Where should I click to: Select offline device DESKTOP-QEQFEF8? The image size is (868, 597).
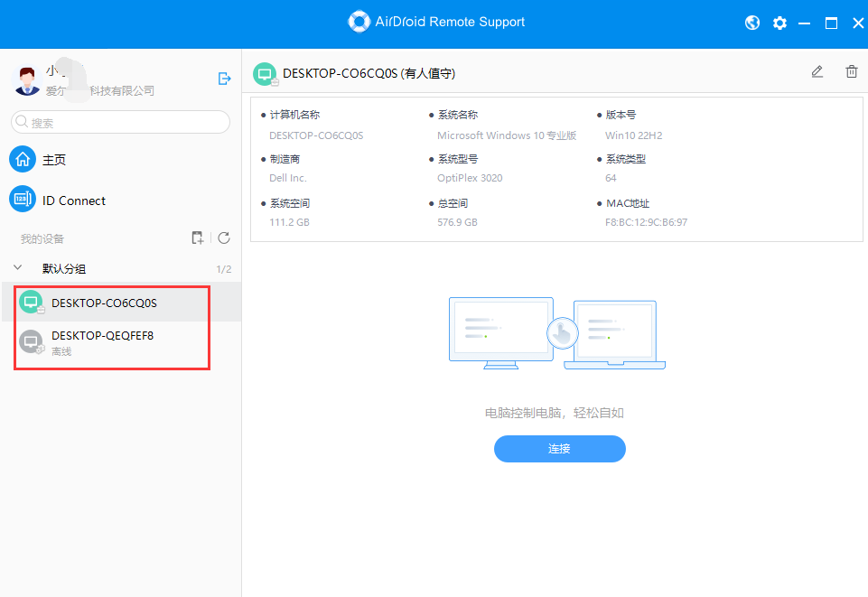tap(122, 342)
